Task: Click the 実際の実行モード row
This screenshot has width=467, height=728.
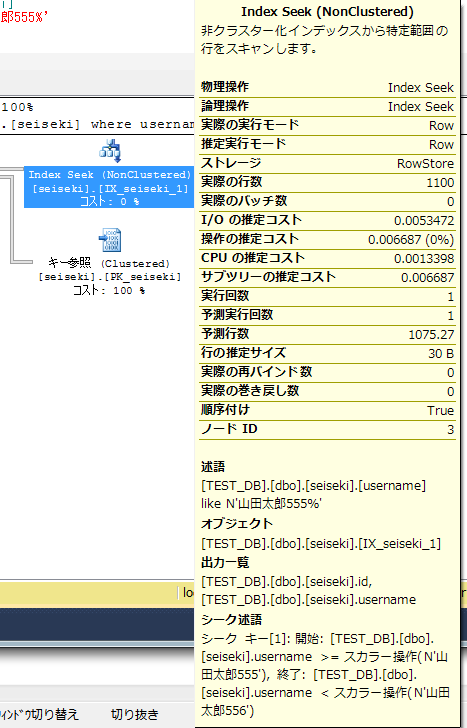Action: point(327,125)
